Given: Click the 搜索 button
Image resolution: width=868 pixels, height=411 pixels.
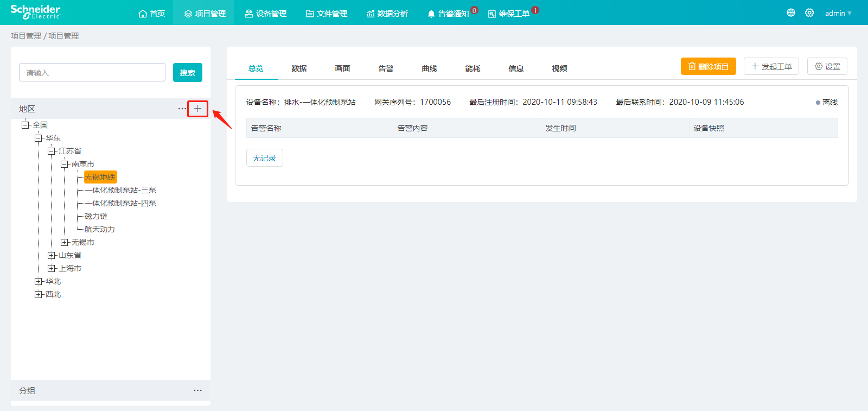Looking at the screenshot, I should tap(188, 72).
